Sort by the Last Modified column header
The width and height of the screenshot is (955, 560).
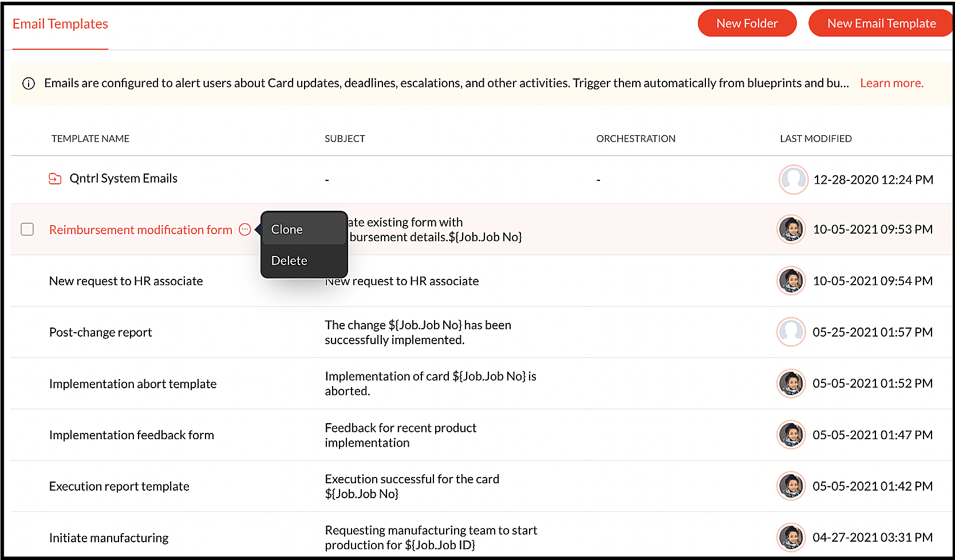pos(815,138)
